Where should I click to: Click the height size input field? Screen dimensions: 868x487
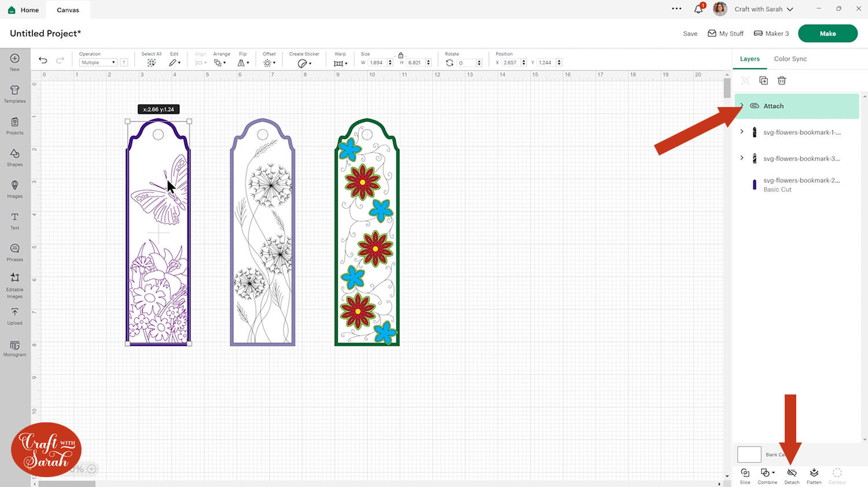(x=415, y=62)
